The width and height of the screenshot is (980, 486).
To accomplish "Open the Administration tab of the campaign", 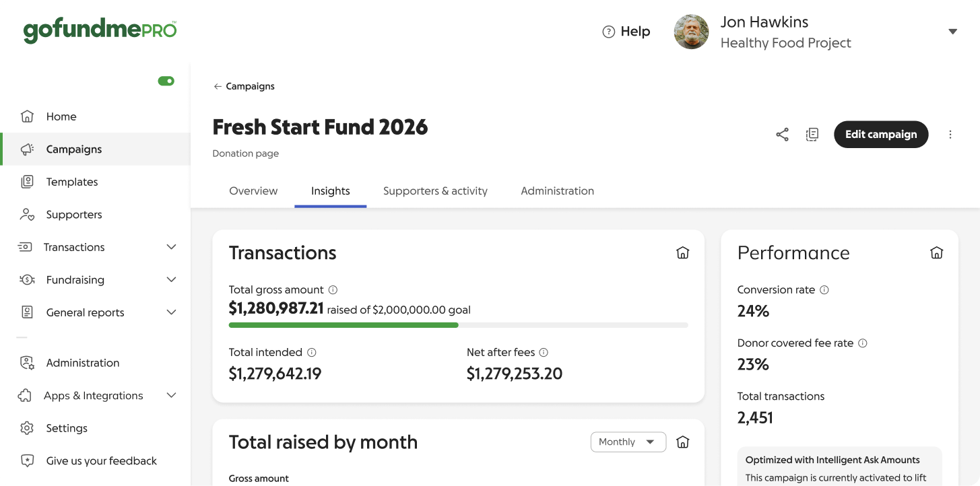I will point(557,190).
